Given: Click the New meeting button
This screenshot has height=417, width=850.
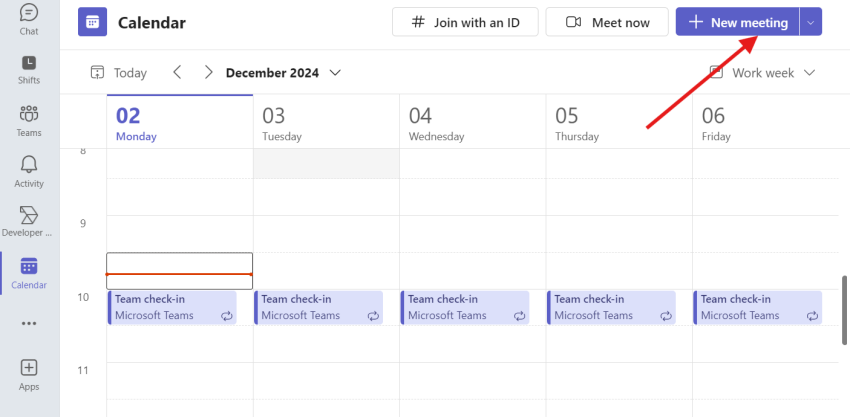Looking at the screenshot, I should (x=738, y=22).
